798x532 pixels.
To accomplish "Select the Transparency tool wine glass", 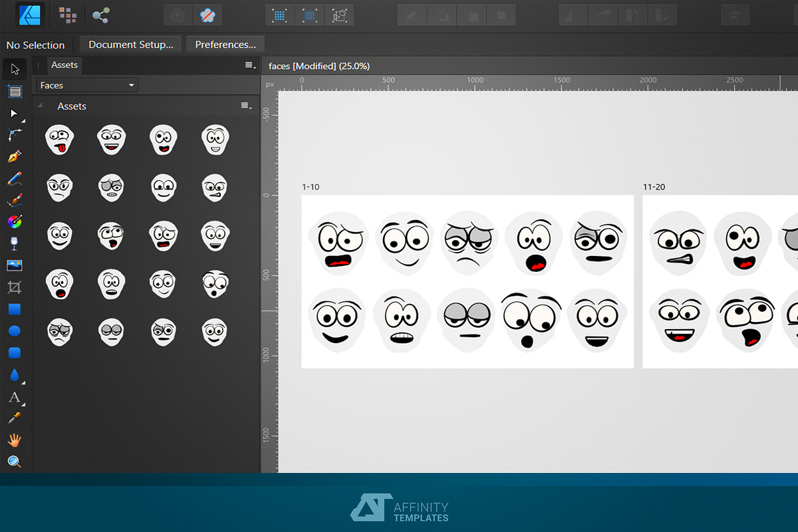I will pyautogui.click(x=15, y=243).
